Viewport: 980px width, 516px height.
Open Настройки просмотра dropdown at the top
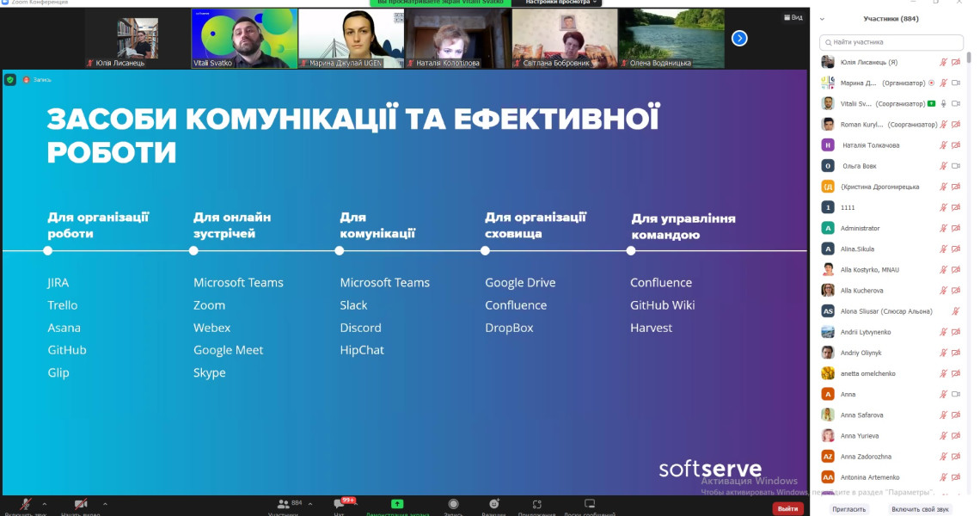tap(560, 3)
